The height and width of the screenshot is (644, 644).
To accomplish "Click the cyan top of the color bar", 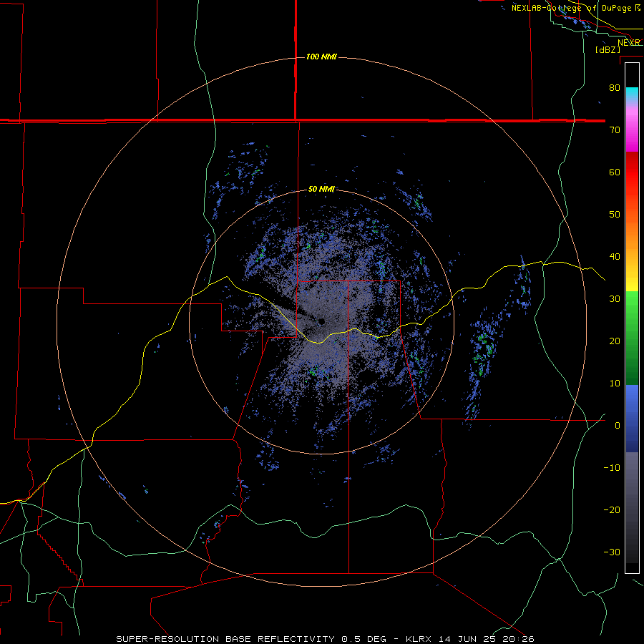I will [632, 94].
